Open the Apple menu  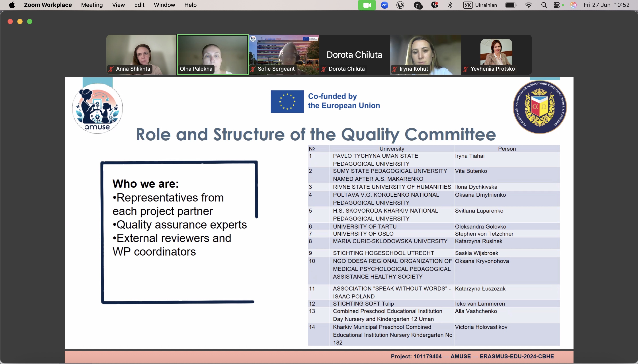[x=12, y=5]
